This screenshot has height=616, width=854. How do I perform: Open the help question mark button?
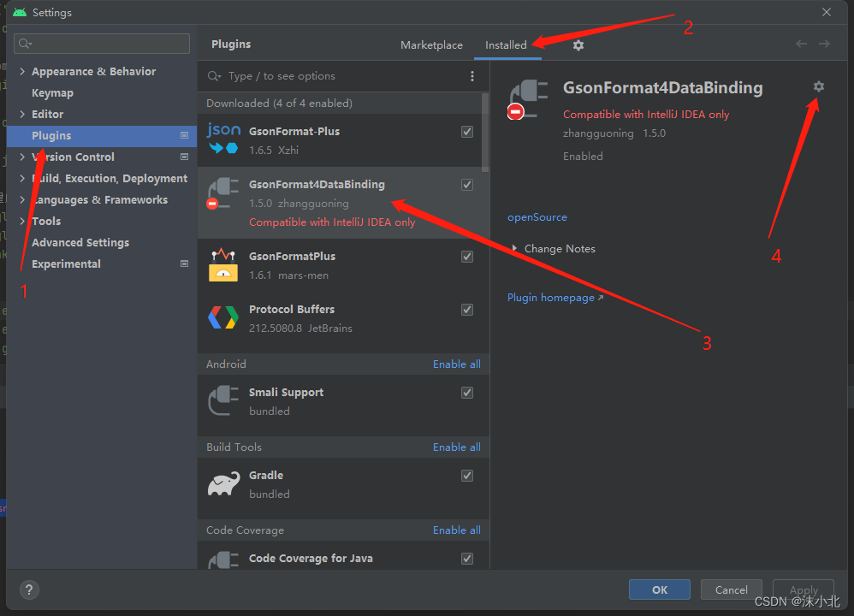[29, 589]
